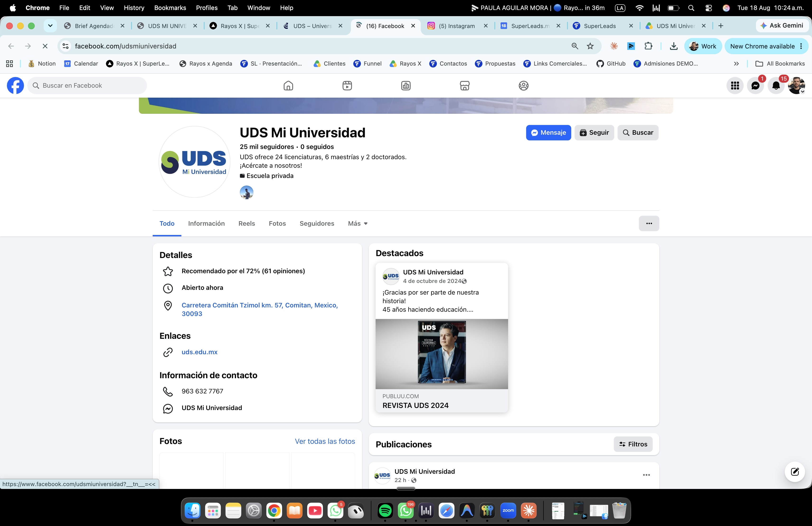Viewport: 812px width, 526px height.
Task: Open Facebook home feed icon
Action: pyautogui.click(x=288, y=86)
